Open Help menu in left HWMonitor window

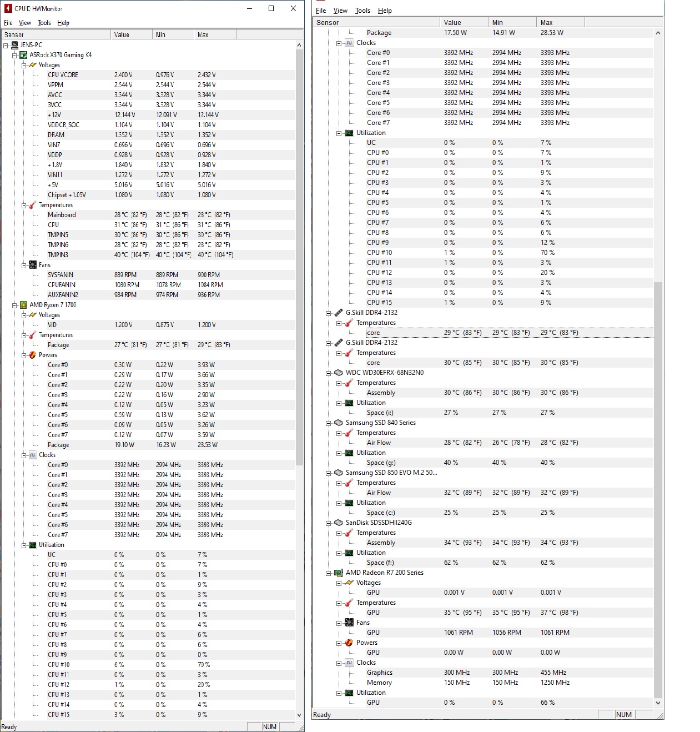pyautogui.click(x=63, y=23)
